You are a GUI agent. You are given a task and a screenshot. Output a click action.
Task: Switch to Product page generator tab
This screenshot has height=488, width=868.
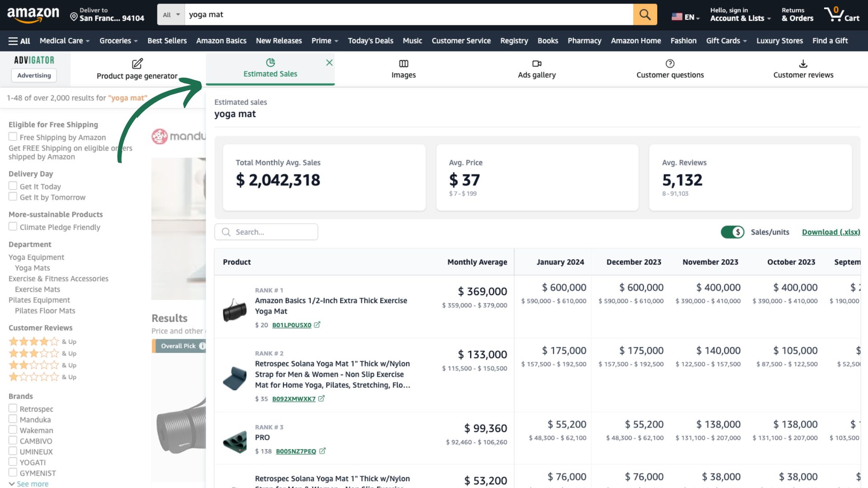click(137, 69)
